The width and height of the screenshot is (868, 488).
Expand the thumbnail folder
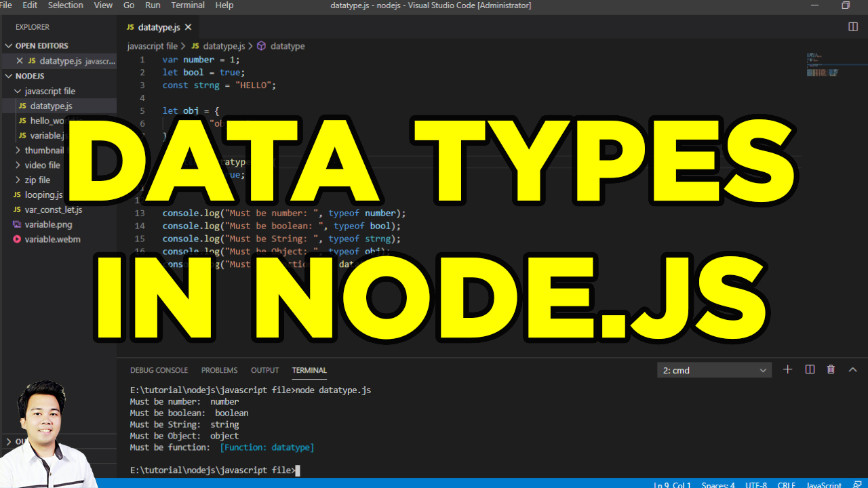click(18, 150)
